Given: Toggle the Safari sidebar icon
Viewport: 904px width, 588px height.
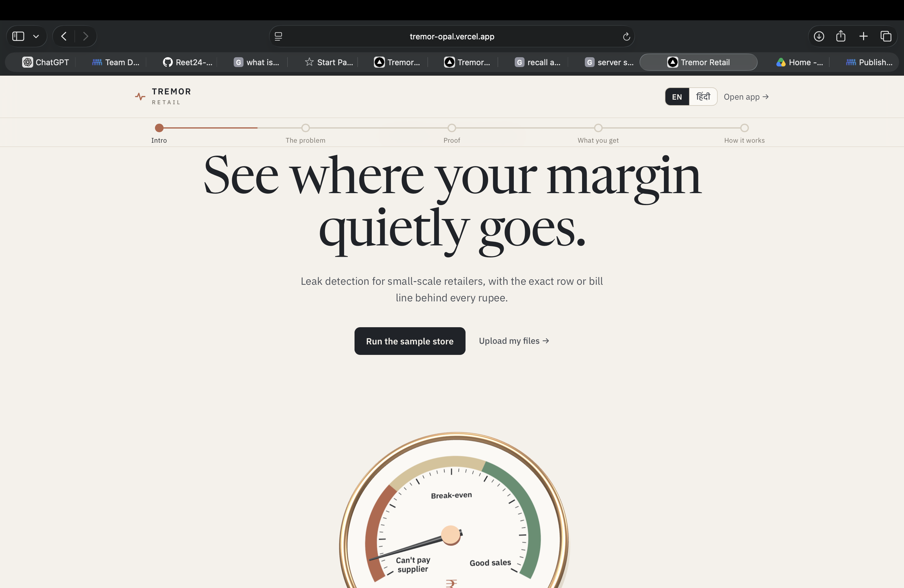Looking at the screenshot, I should (18, 37).
